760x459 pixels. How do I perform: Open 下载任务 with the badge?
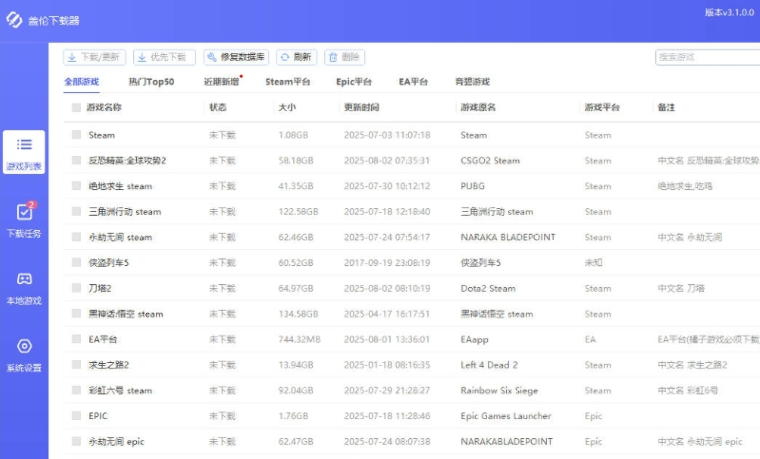(24, 220)
